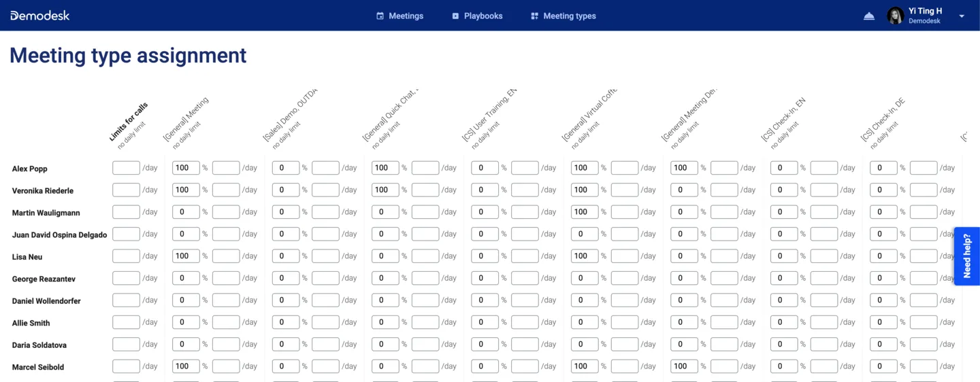Select the Veronika Riederle row name

pyautogui.click(x=43, y=191)
